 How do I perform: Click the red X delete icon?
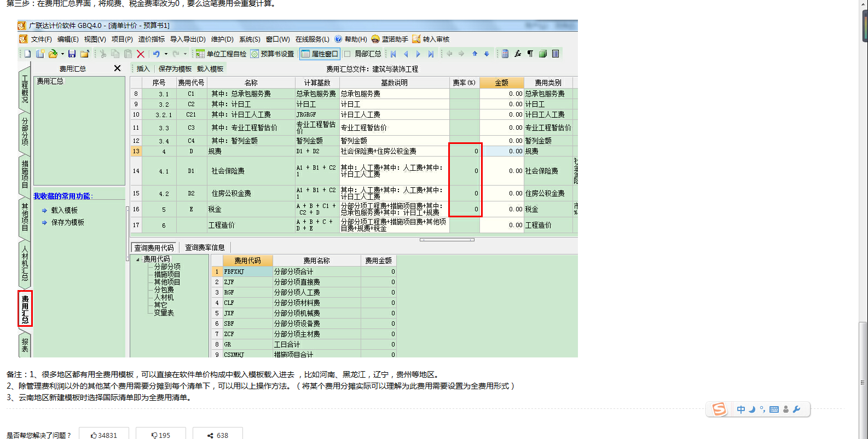141,54
